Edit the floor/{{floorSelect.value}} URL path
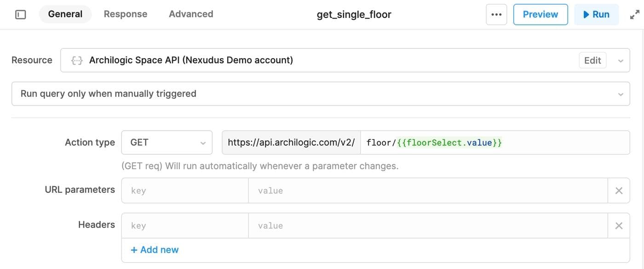Image resolution: width=644 pixels, height=269 pixels. pyautogui.click(x=494, y=143)
